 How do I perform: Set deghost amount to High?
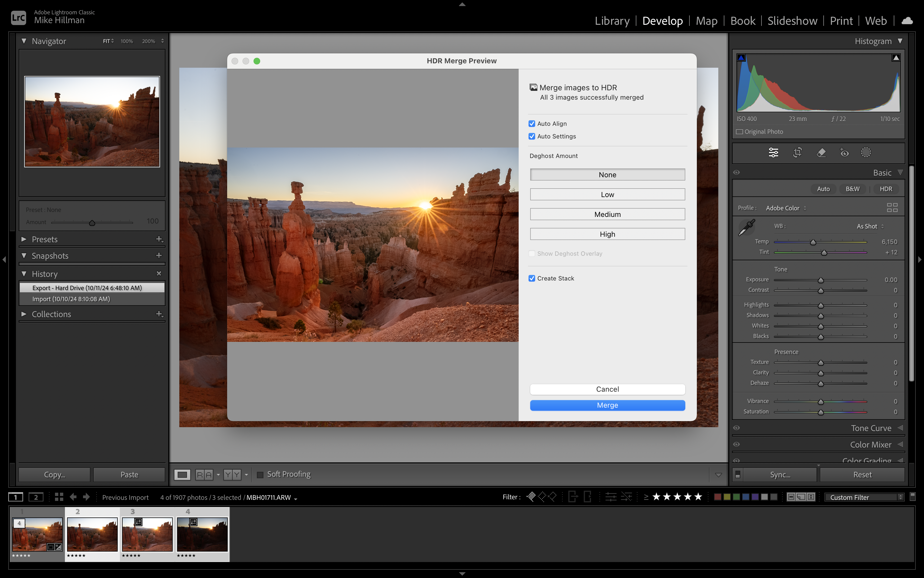click(607, 234)
